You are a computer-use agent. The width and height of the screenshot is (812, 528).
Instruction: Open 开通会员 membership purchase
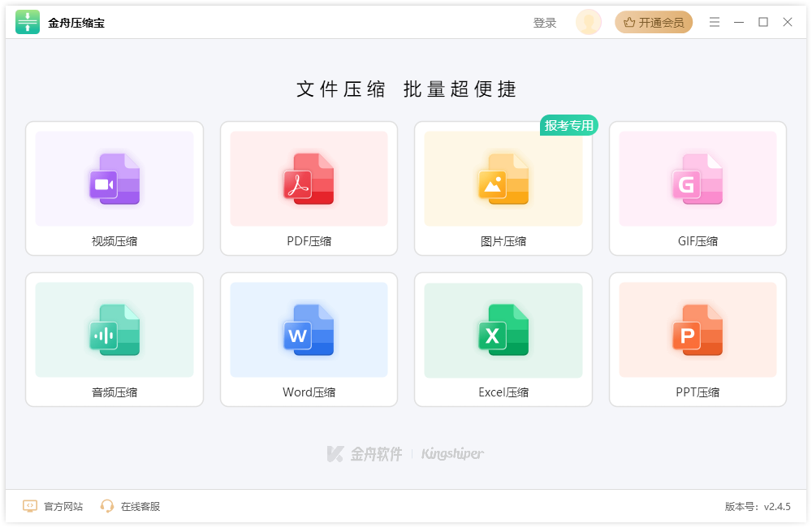(x=654, y=22)
